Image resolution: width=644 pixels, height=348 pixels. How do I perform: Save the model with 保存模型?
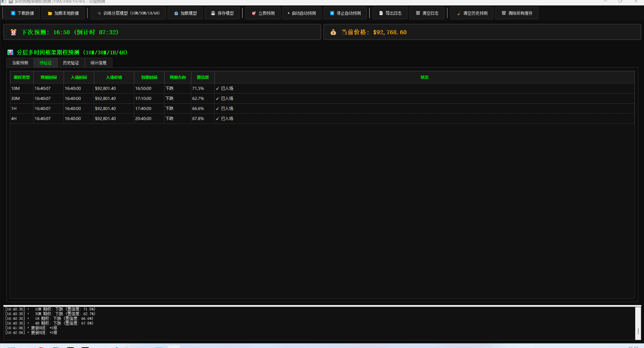point(222,13)
